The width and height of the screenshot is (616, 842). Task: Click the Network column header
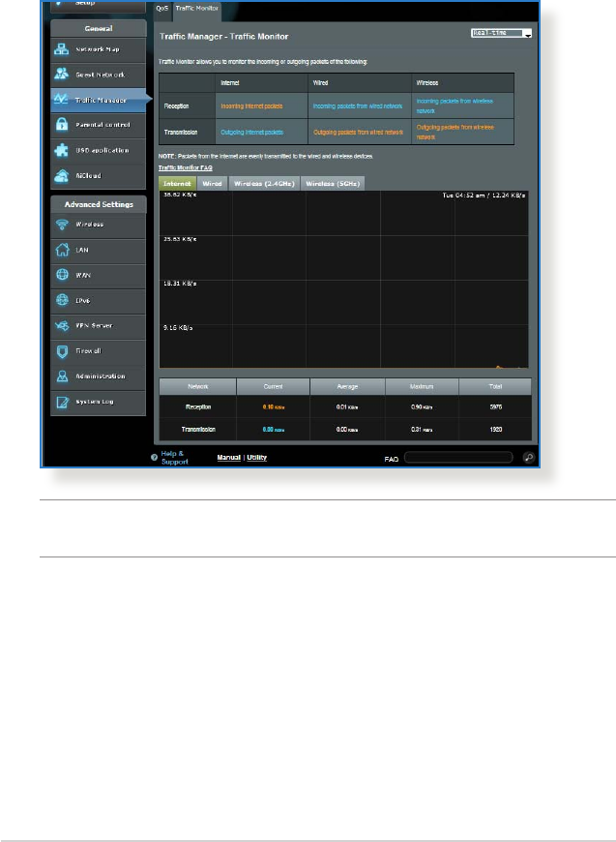click(x=198, y=386)
